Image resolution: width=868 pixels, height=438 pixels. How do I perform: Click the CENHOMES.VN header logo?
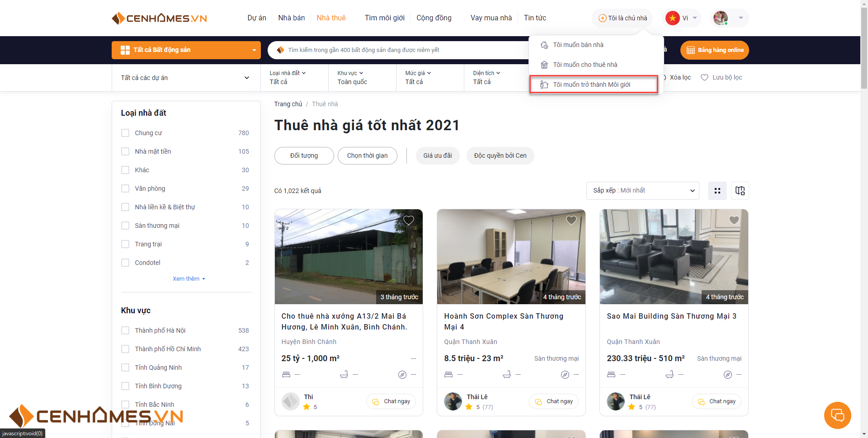pyautogui.click(x=159, y=18)
